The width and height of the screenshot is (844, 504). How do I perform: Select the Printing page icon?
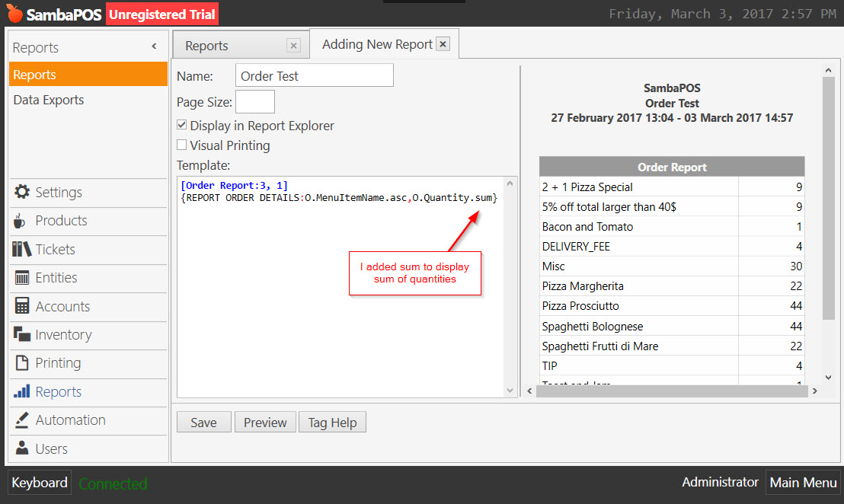click(22, 364)
